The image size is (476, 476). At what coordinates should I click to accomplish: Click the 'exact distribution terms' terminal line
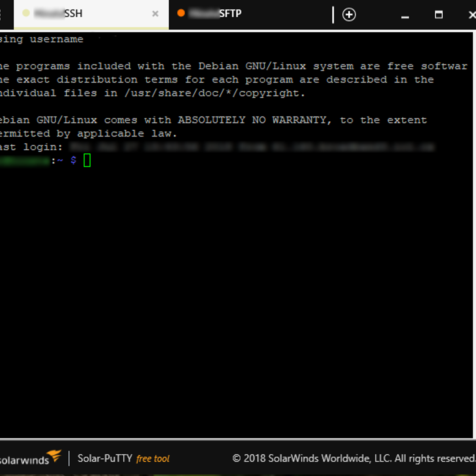(217, 80)
